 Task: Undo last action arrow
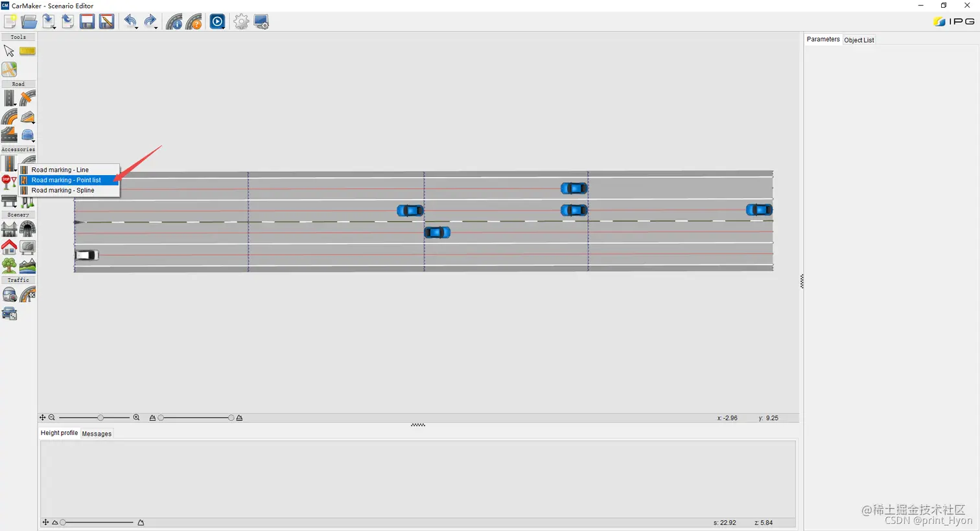[130, 21]
